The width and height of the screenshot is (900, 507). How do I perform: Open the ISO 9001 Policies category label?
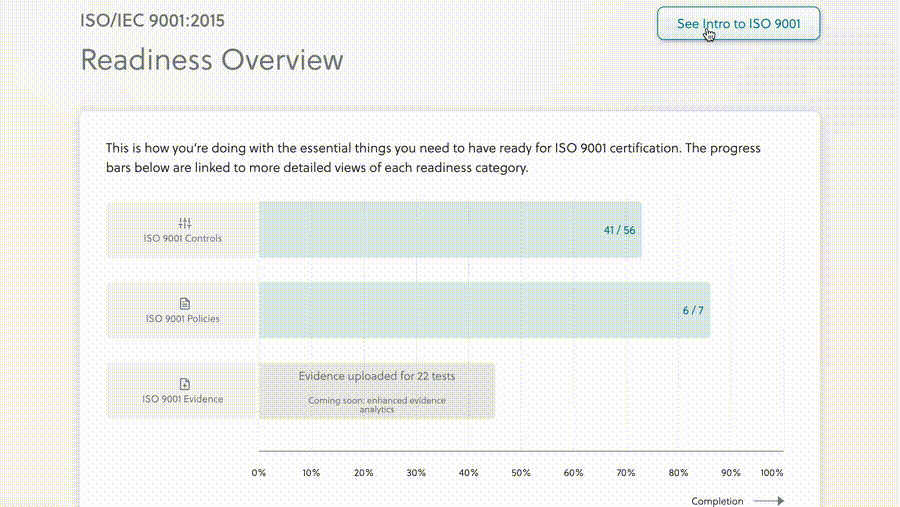pyautogui.click(x=183, y=319)
